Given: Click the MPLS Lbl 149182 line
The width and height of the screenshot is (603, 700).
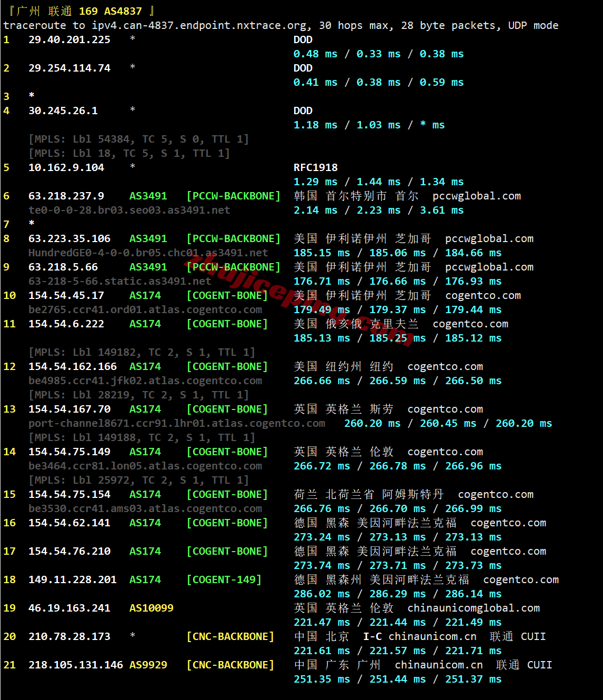Looking at the screenshot, I should (x=142, y=352).
